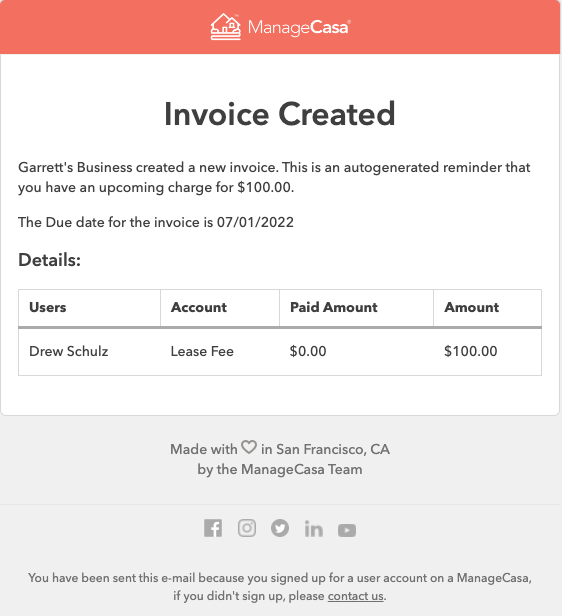Follow the contact us link
Screen dimensions: 562x616
tap(355, 596)
